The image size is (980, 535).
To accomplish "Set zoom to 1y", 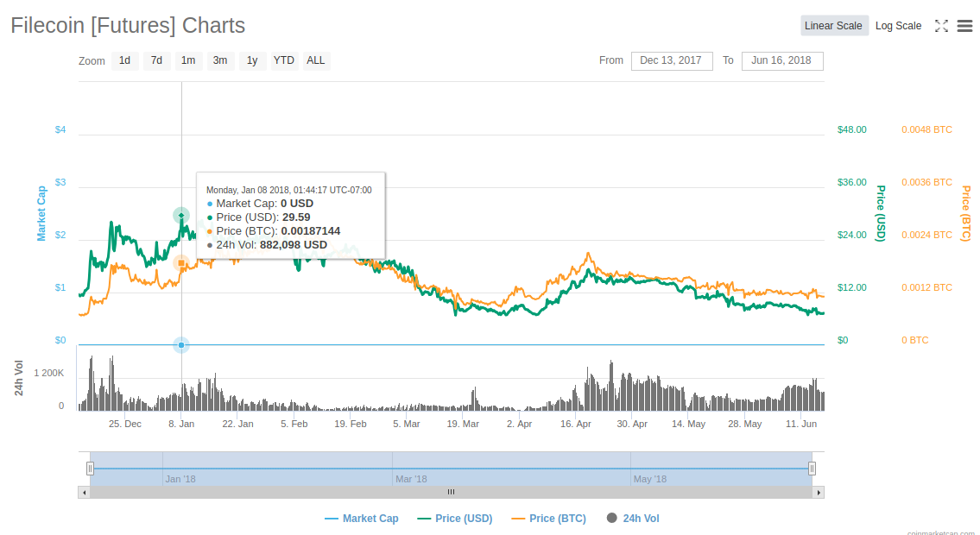I will [252, 60].
